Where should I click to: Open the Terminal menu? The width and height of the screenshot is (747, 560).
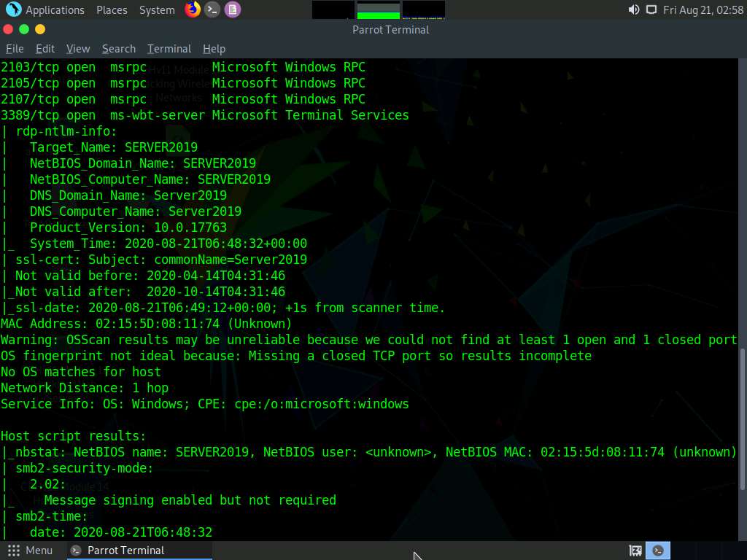pos(169,49)
